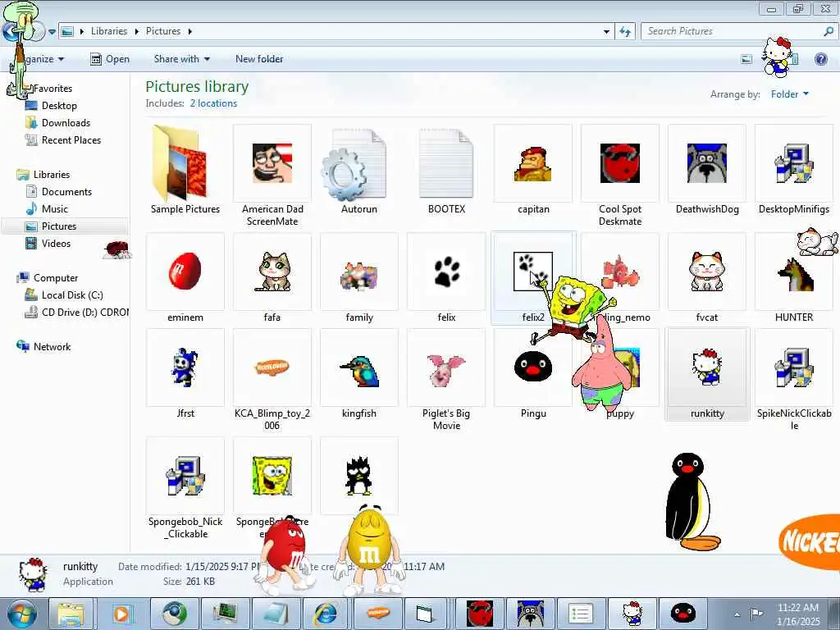Open Windows Explorer from taskbar
This screenshot has height=630, width=840.
tap(71, 614)
